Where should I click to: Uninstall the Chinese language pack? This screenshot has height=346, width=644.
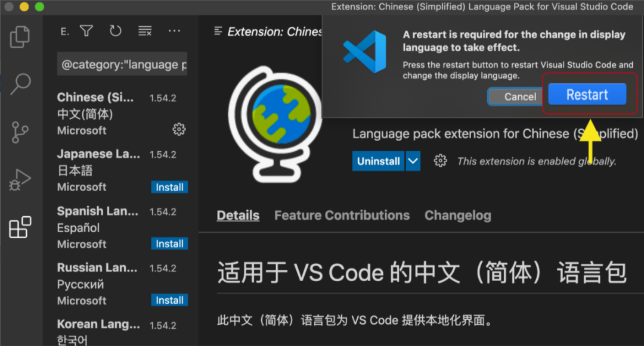[378, 161]
